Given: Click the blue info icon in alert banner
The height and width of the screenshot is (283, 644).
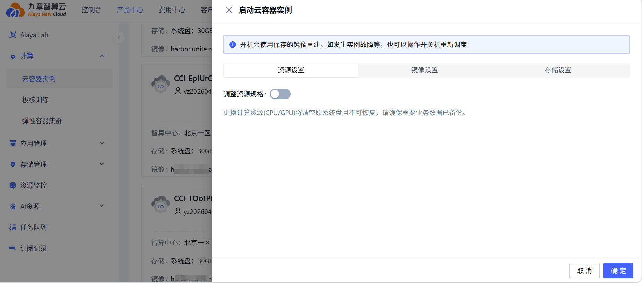Looking at the screenshot, I should tap(233, 45).
